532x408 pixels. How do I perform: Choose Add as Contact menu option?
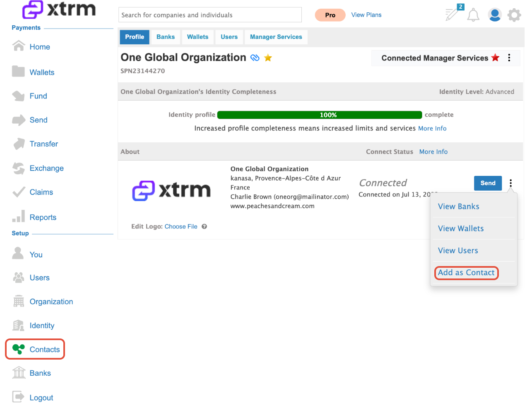[466, 273]
